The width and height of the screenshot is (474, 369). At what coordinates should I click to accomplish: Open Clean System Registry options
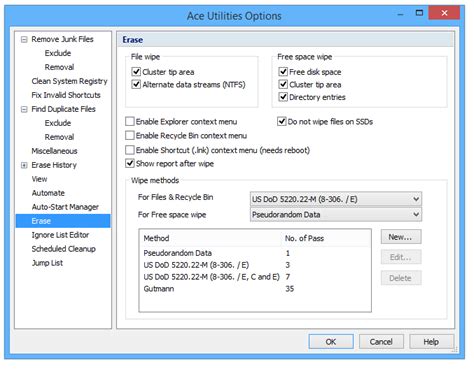click(x=69, y=81)
